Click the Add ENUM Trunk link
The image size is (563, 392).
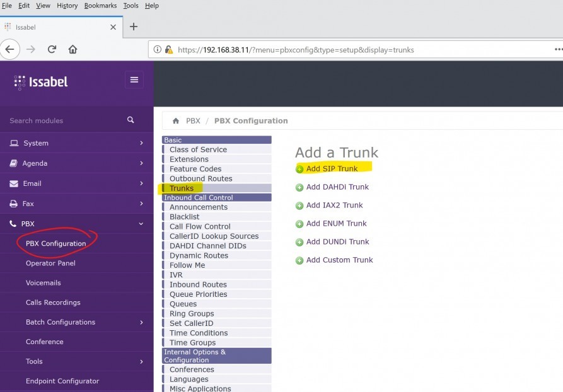[x=337, y=223]
